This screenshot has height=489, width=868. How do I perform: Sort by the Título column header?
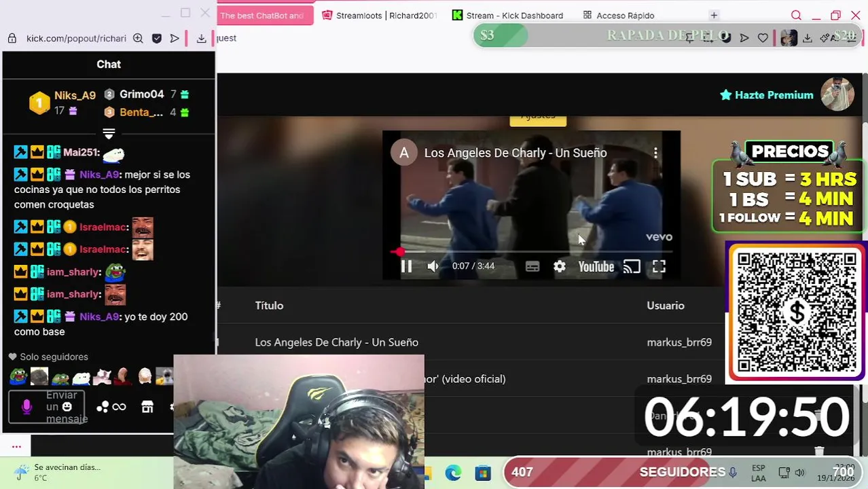tap(269, 306)
